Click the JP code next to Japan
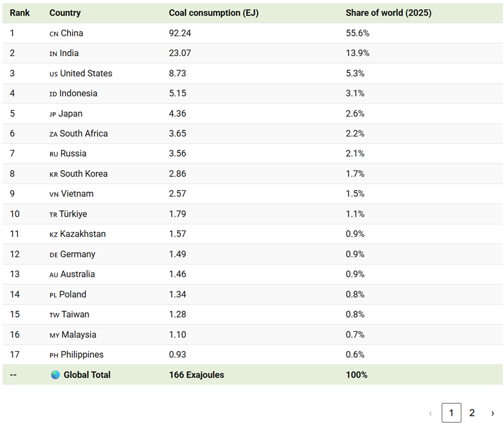Viewport: 504px width, 423px height. click(x=52, y=114)
